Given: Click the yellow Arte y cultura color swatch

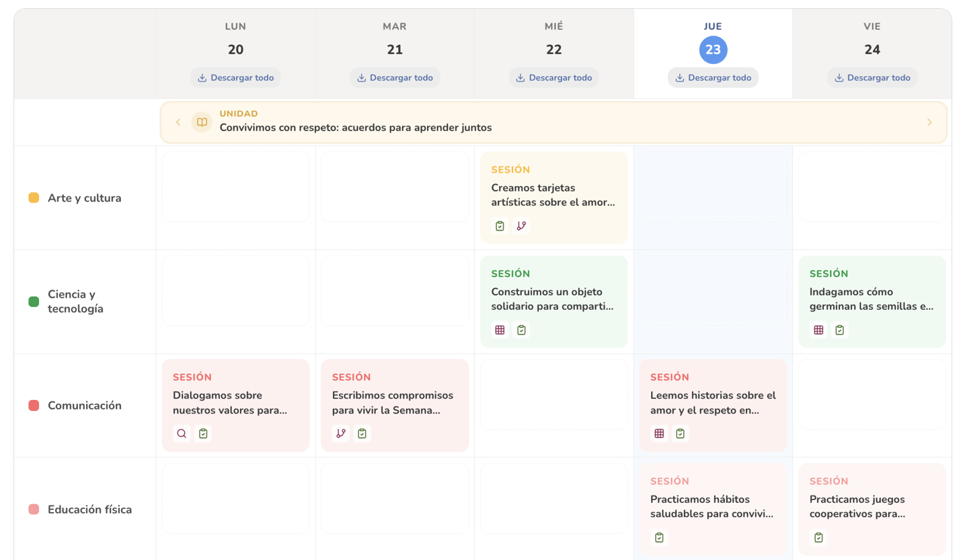Looking at the screenshot, I should (x=34, y=198).
